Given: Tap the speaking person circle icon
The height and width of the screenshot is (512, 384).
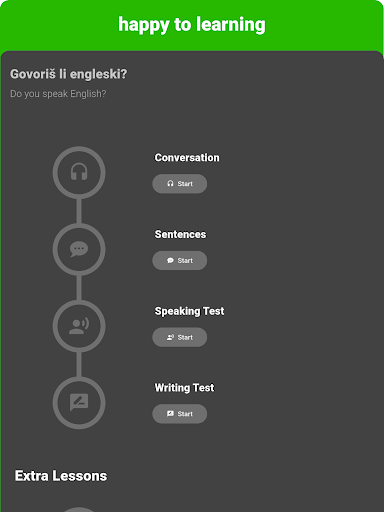Looking at the screenshot, I should pos(79,326).
